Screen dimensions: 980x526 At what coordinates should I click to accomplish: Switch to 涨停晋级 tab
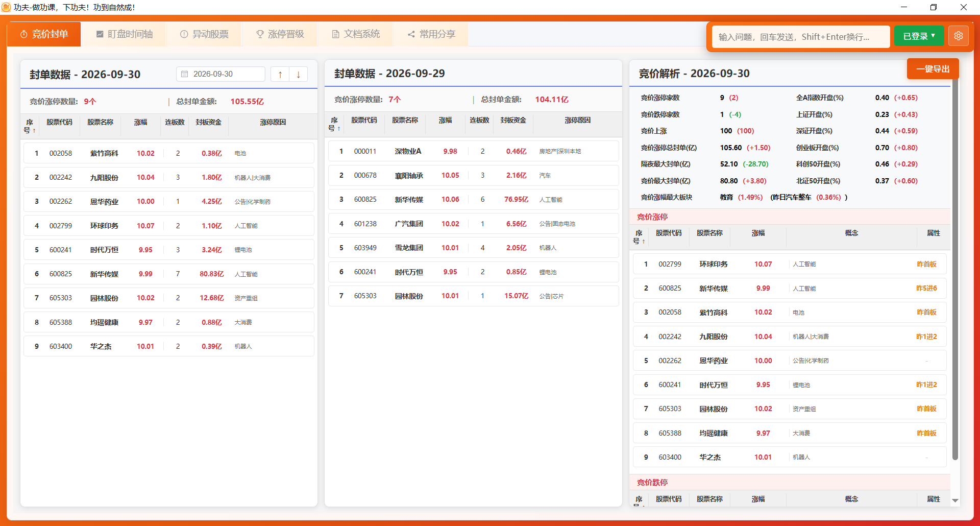(x=280, y=34)
